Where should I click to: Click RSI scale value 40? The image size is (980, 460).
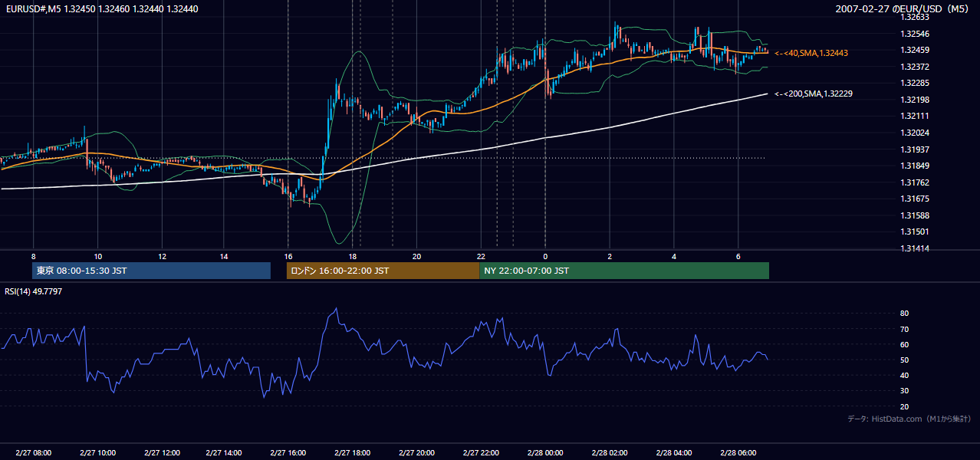pos(904,375)
